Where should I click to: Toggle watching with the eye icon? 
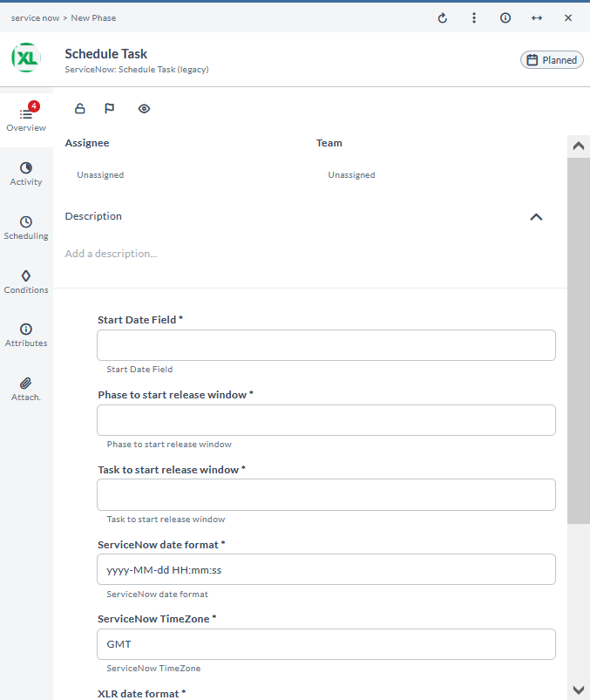144,108
